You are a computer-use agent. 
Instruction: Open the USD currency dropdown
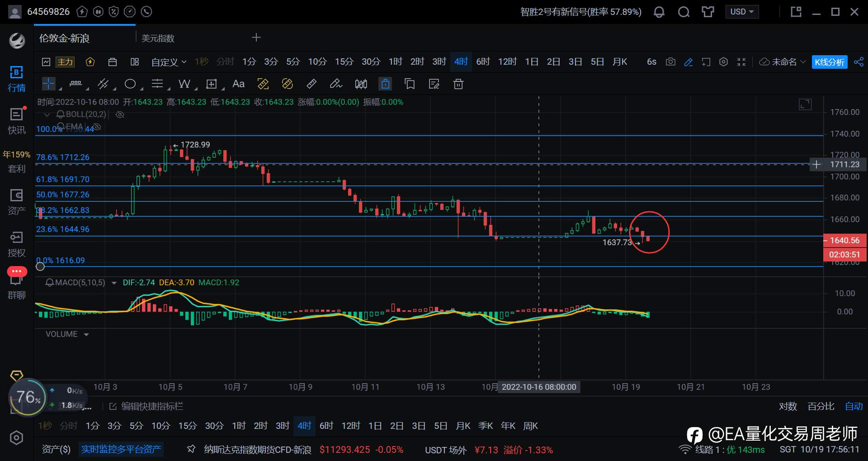(742, 12)
